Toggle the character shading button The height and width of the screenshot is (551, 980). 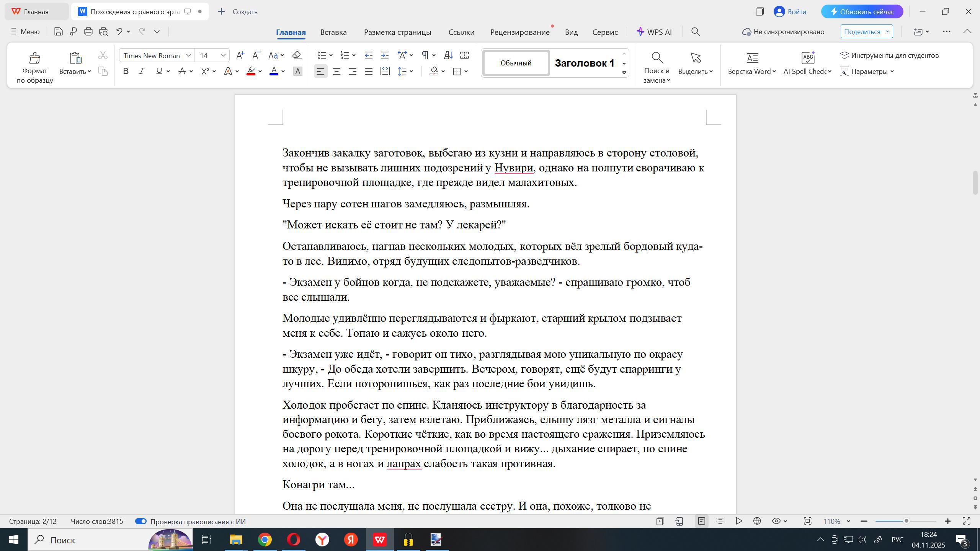pos(297,72)
